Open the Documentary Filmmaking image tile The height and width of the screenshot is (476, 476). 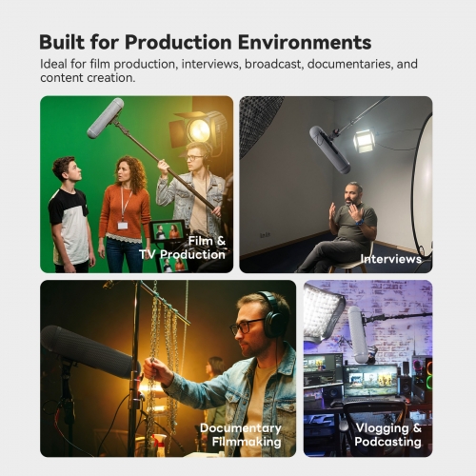[168, 368]
